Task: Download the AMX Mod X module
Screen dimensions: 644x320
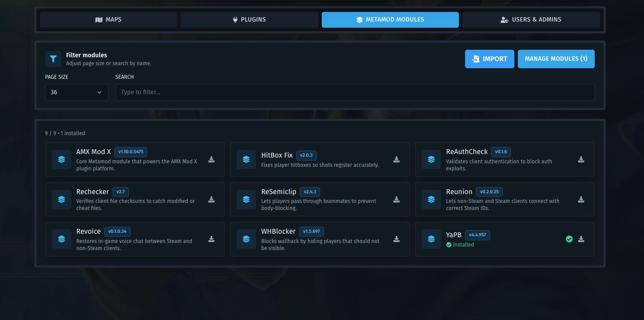Action: [211, 159]
